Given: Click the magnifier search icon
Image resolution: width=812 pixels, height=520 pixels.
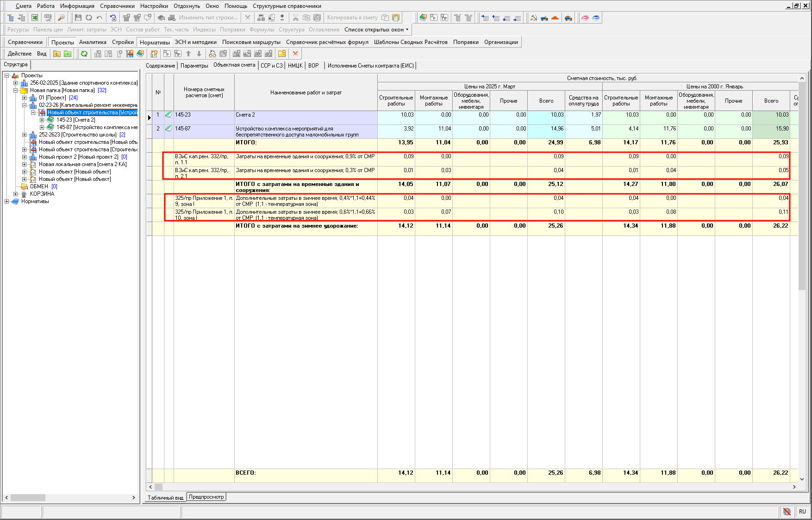Looking at the screenshot, I should (61, 18).
